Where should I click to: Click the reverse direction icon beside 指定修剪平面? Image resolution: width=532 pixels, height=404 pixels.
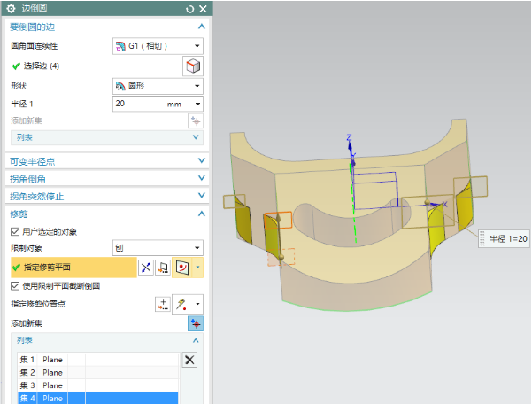coord(146,267)
